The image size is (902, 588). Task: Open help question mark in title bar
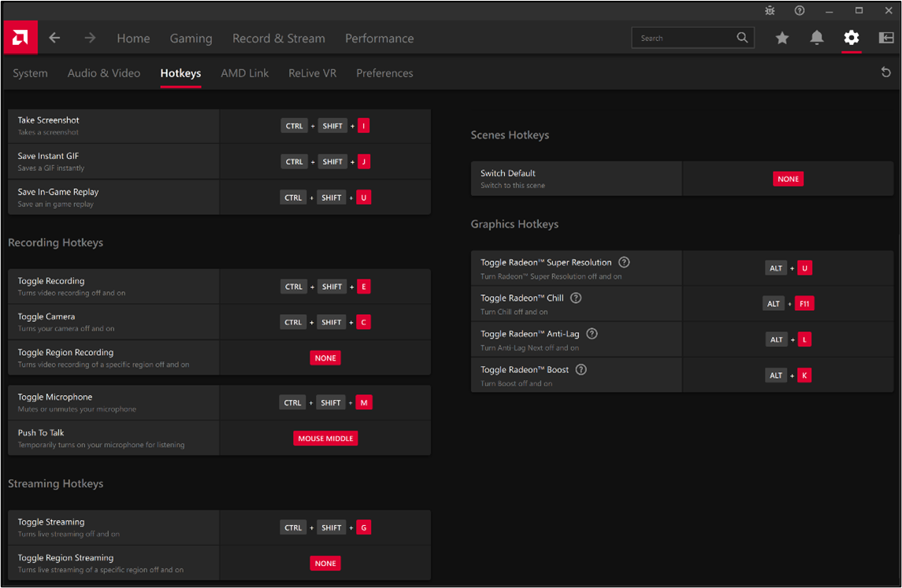(x=800, y=10)
